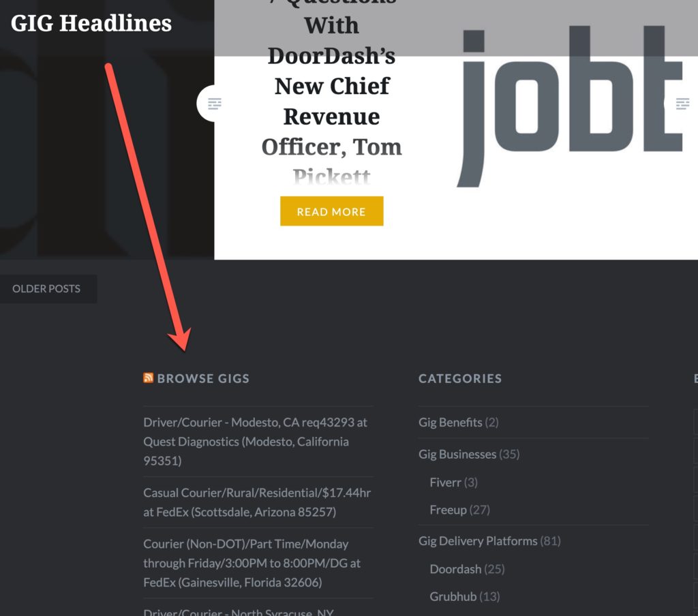Viewport: 698px width, 616px height.
Task: Open the FedEx Gainesville Courier Non-DOT gig
Action: [x=252, y=563]
